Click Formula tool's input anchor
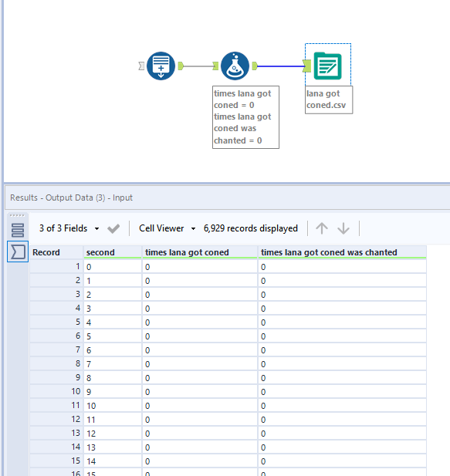Screen dimensions: 450x476 [x=215, y=66]
